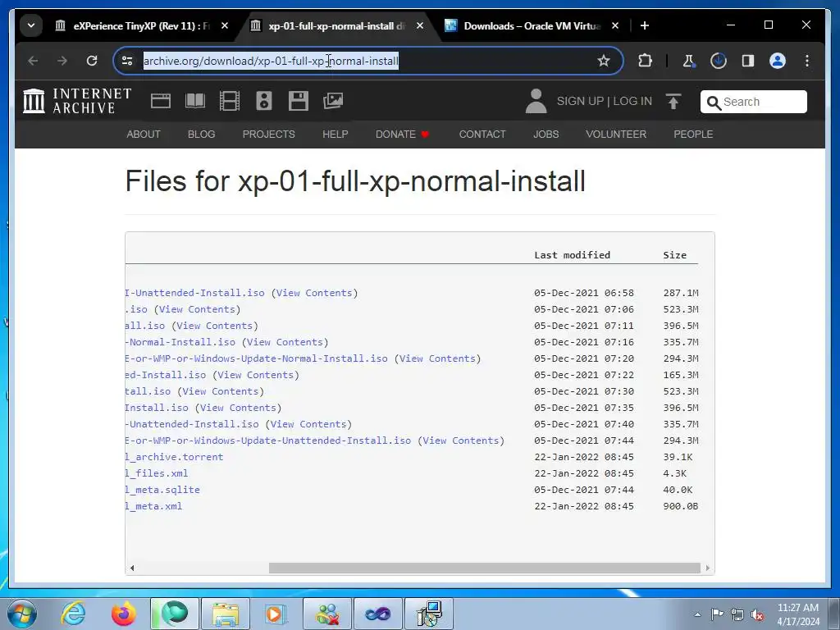Go to the Internet Archive home logo
Viewport: 840px width, 630px height.
(77, 101)
